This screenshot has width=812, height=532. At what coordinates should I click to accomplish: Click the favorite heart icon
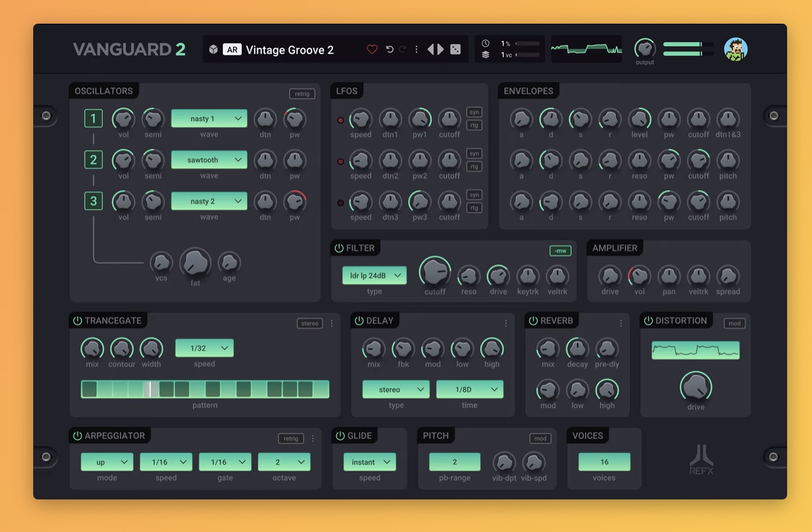click(372, 50)
